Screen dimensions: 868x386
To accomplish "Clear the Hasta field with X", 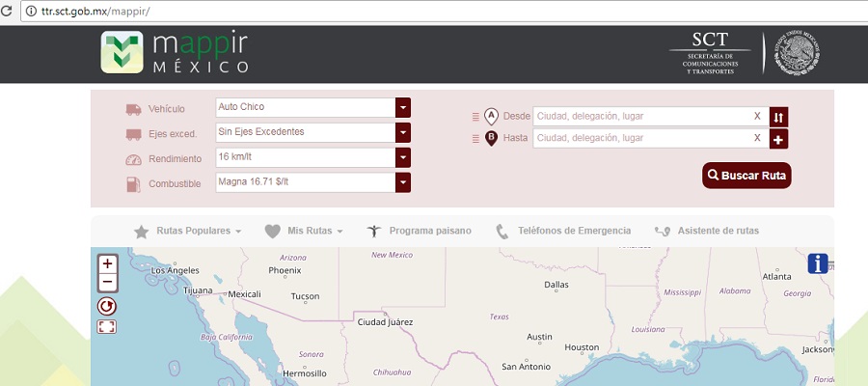I will [x=757, y=139].
